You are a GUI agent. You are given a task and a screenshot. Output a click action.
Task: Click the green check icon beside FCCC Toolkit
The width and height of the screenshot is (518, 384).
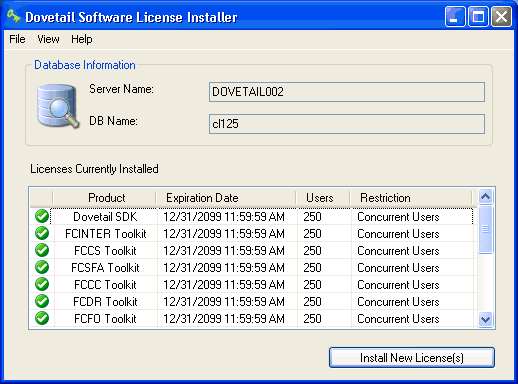point(42,284)
